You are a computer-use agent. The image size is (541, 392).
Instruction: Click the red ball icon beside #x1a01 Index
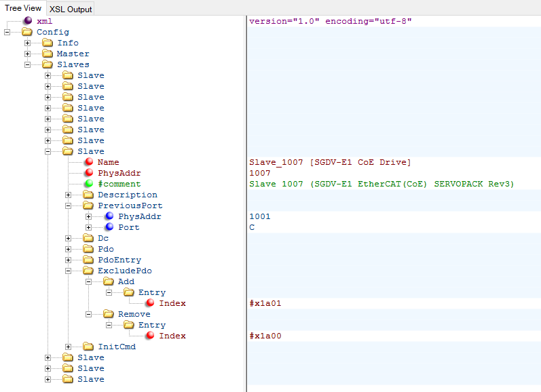click(149, 303)
